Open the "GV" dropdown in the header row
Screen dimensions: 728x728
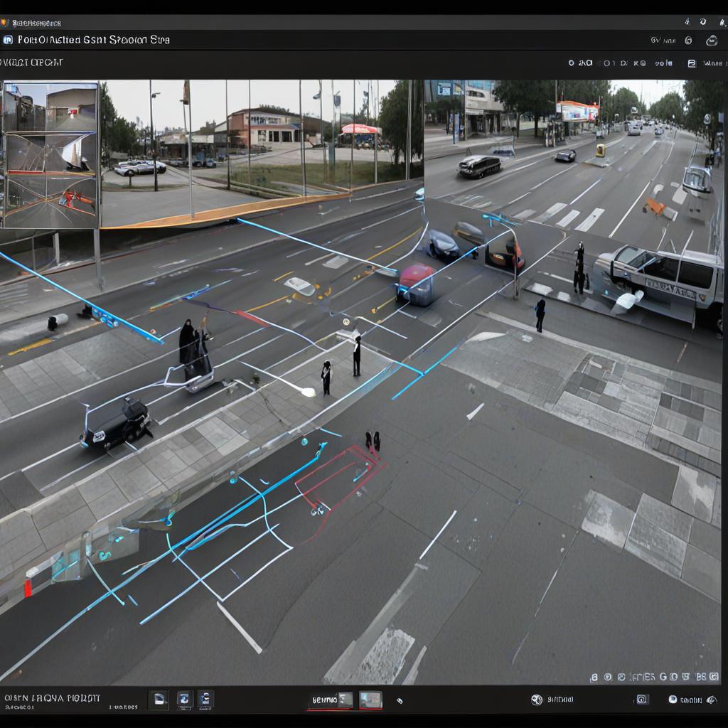656,41
